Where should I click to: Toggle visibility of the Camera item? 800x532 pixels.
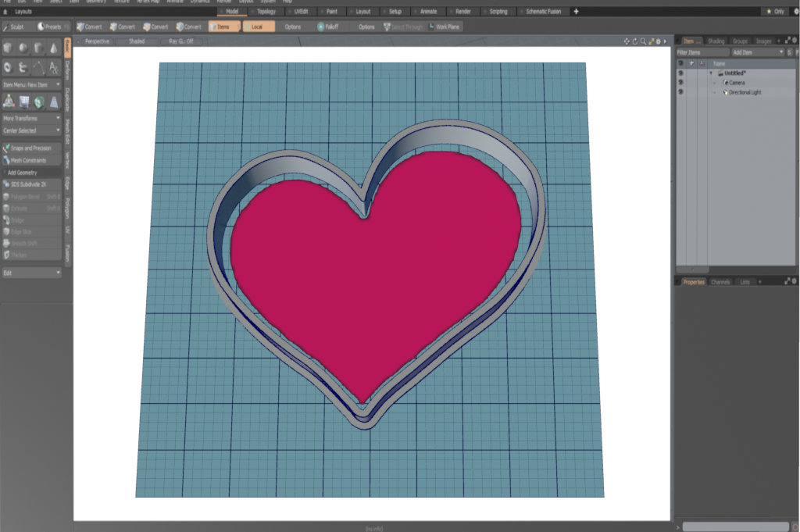click(x=680, y=82)
